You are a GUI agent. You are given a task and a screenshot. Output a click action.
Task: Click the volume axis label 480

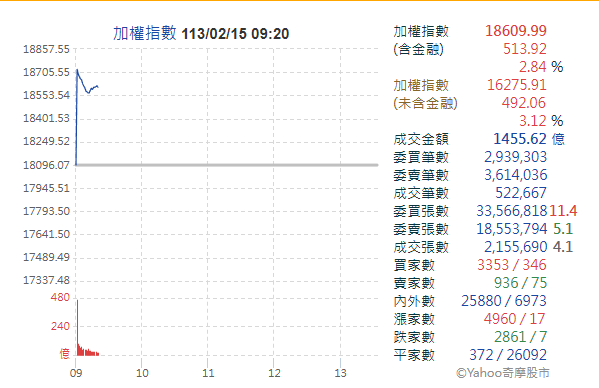coord(60,297)
